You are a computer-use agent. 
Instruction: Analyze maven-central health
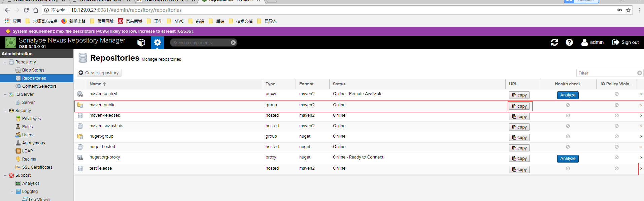point(568,95)
